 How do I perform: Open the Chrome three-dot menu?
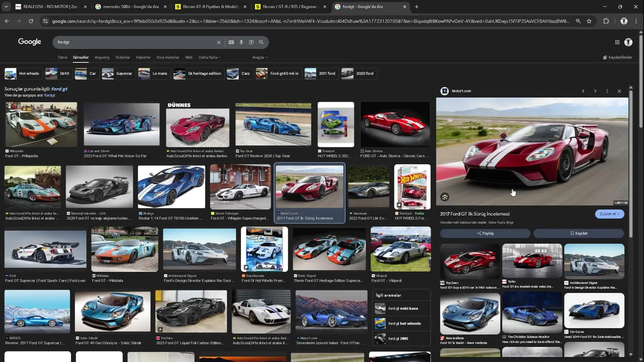[x=637, y=21]
